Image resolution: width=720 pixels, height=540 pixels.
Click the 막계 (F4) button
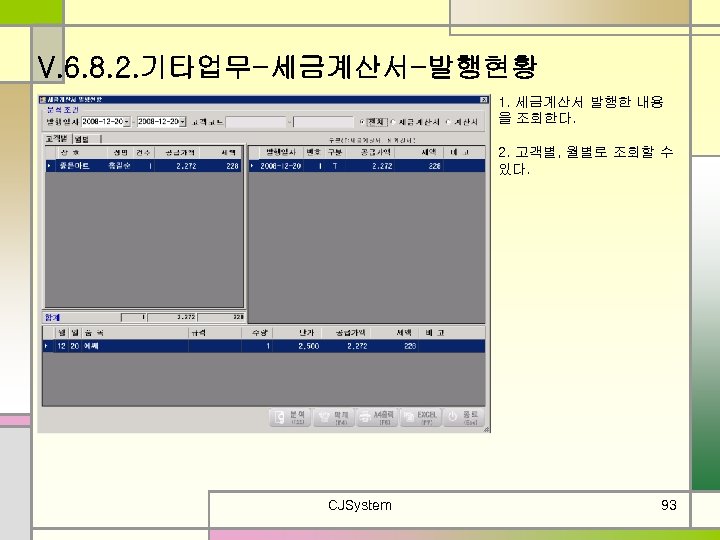333,417
